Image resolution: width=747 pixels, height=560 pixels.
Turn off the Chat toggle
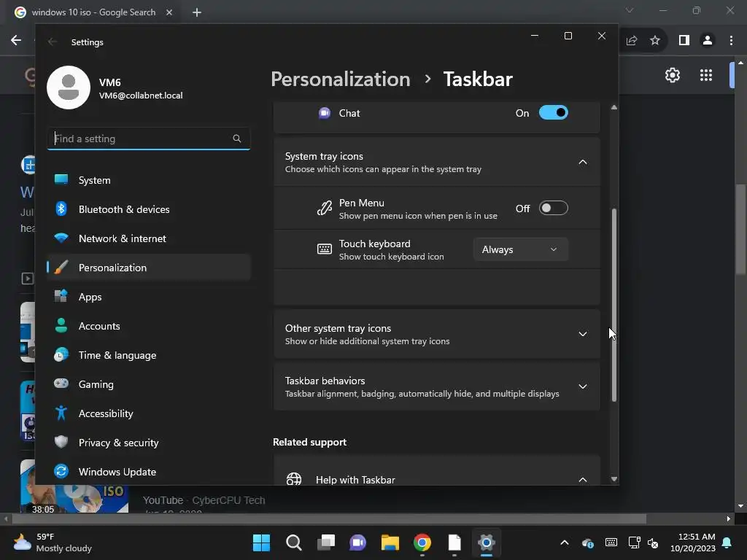pos(553,113)
